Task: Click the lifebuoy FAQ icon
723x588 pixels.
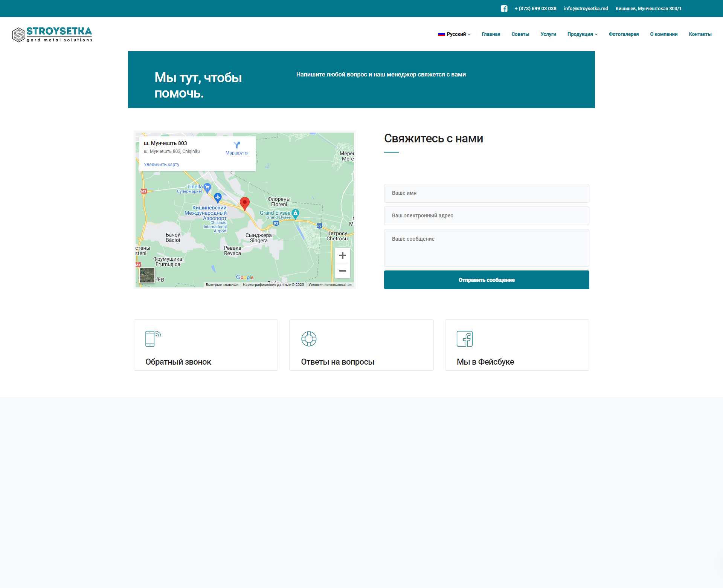Action: [309, 339]
